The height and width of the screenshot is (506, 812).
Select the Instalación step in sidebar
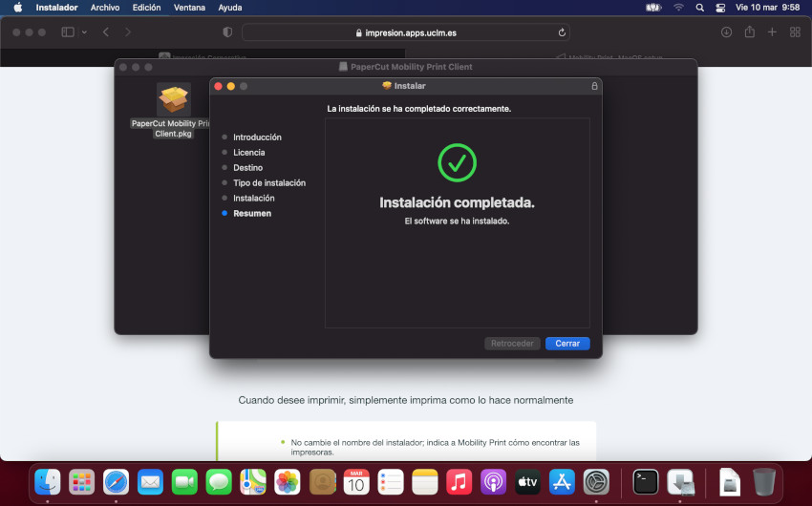point(253,199)
